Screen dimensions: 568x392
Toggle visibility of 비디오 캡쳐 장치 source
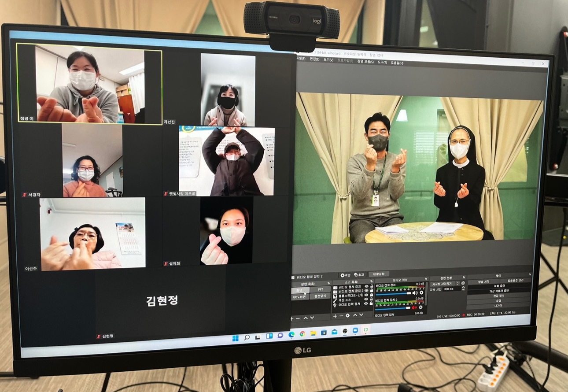pos(366,287)
